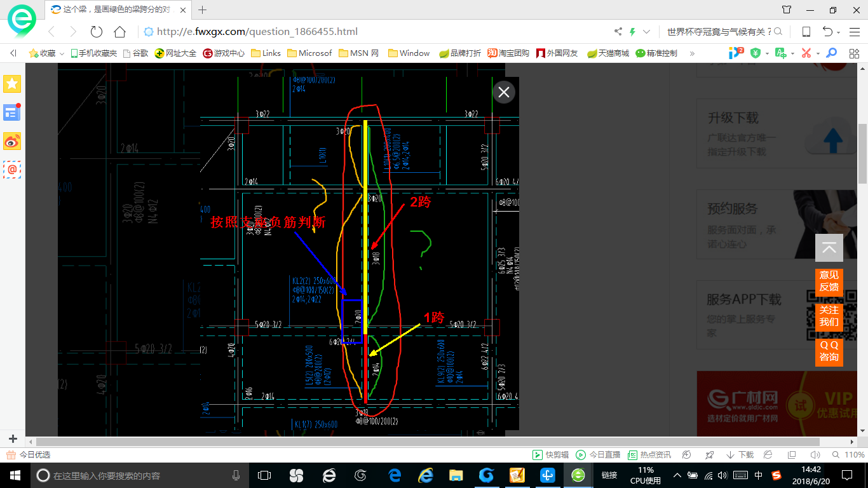Open the 外国网友 bookmark

click(x=557, y=53)
